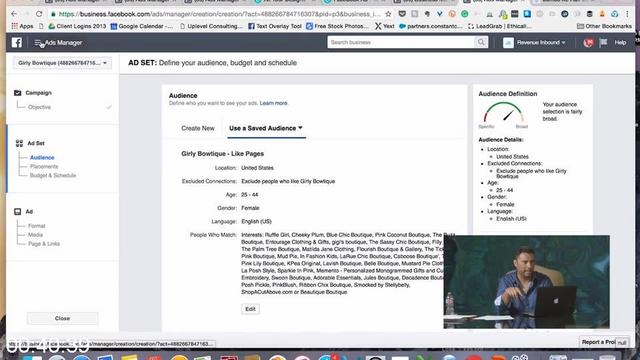
Task: Click the Gender value Female in Audience
Action: point(250,208)
